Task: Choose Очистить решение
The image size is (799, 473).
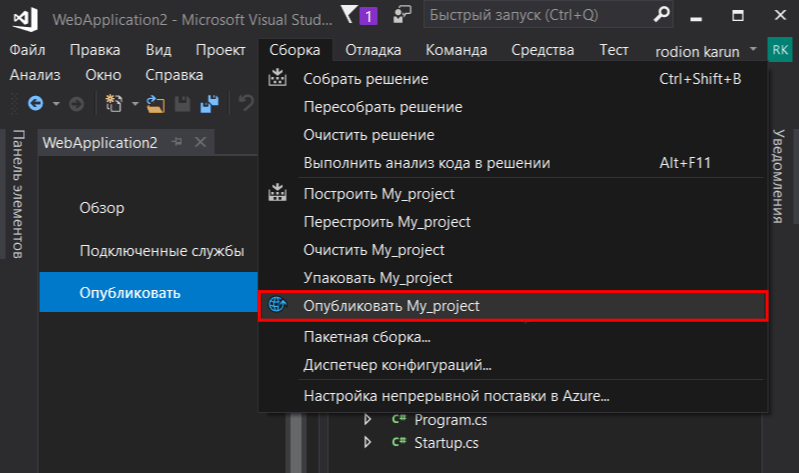Action: coord(513,135)
